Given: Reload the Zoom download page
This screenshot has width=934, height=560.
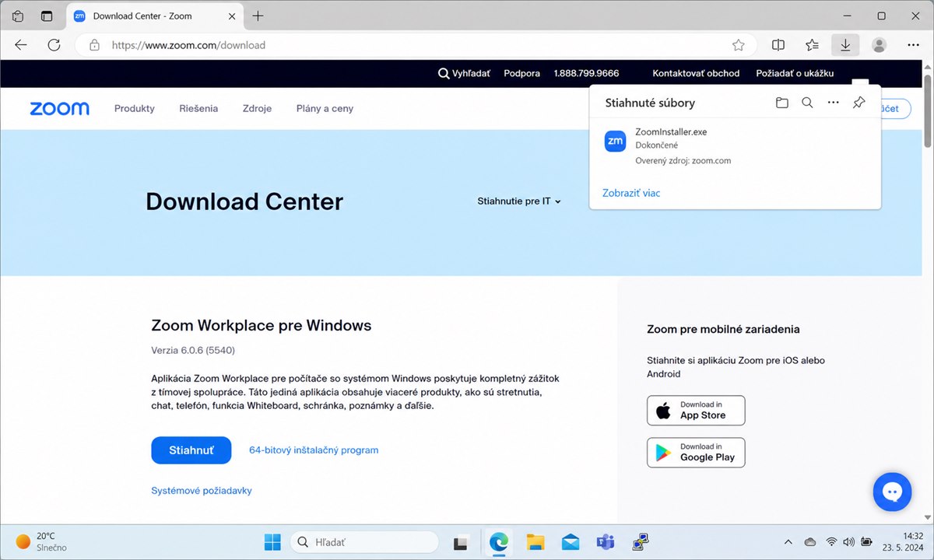Looking at the screenshot, I should [54, 45].
